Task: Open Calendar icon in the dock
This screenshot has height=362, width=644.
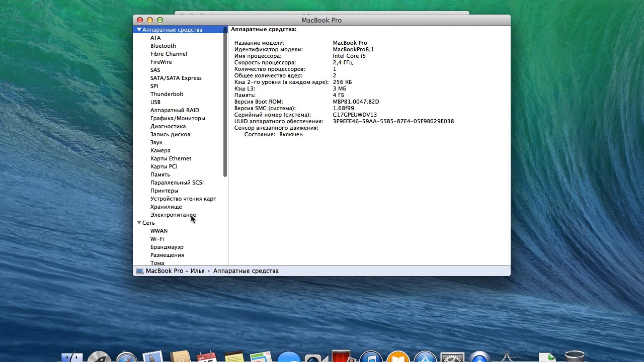Action: tap(207, 357)
